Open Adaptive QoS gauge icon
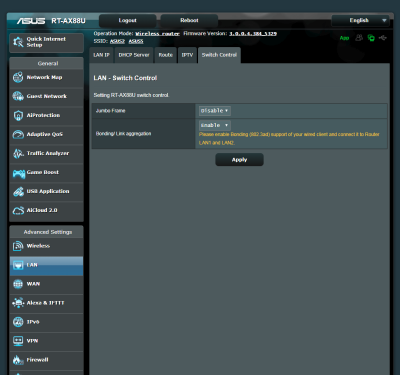The height and width of the screenshot is (375, 400). tap(18, 134)
